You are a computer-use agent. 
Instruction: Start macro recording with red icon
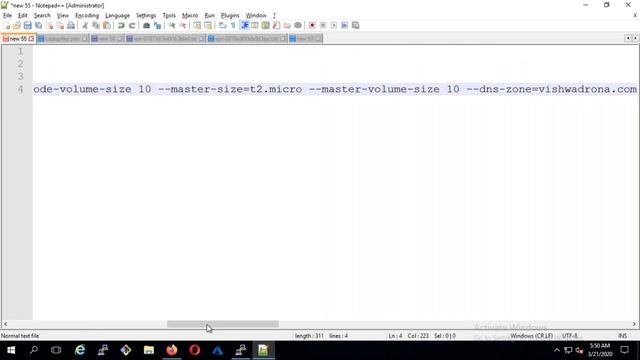tap(312, 25)
